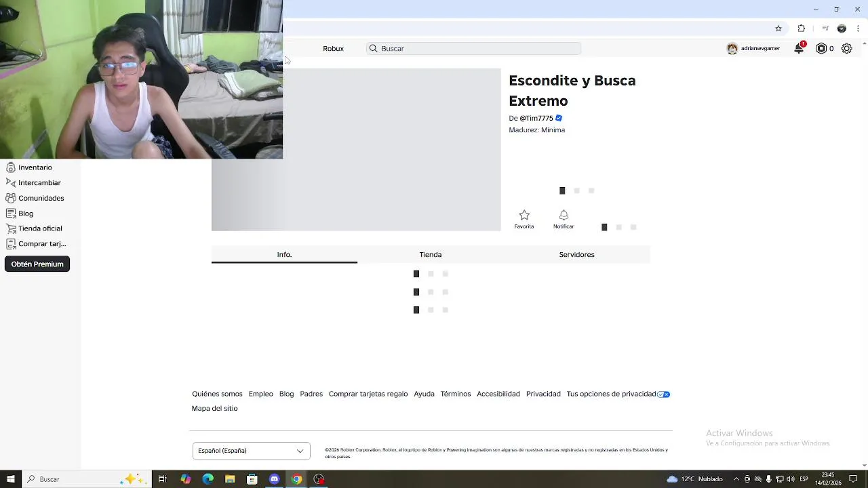Open the @Tim7775 creator link

(536, 118)
